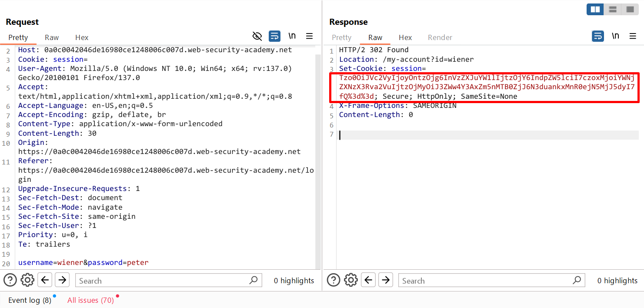This screenshot has height=308, width=644.
Task: Switch Request view to Raw tab
Action: click(52, 37)
